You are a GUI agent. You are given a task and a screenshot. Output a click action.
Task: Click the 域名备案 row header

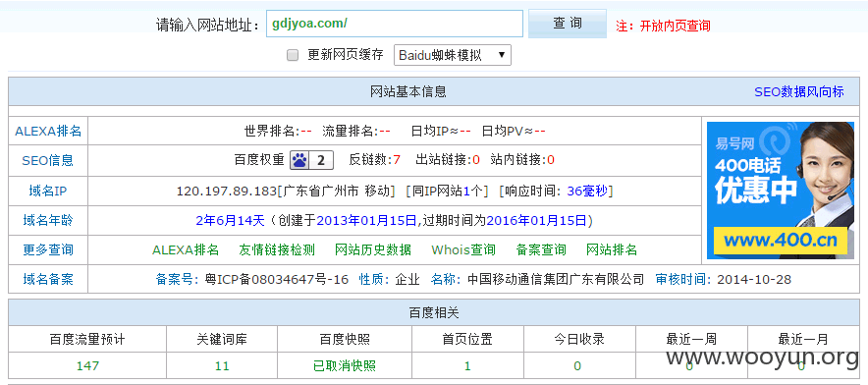[x=47, y=279]
